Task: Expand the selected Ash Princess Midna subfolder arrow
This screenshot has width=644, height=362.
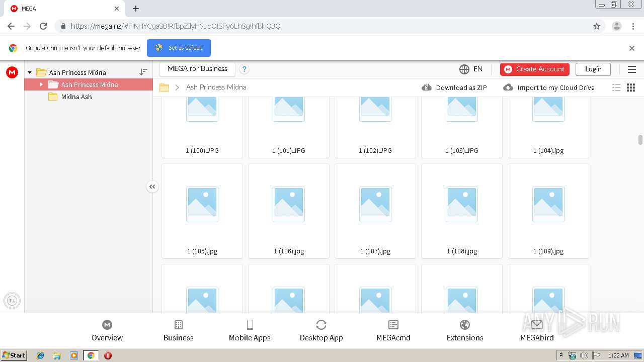Action: pos(41,84)
